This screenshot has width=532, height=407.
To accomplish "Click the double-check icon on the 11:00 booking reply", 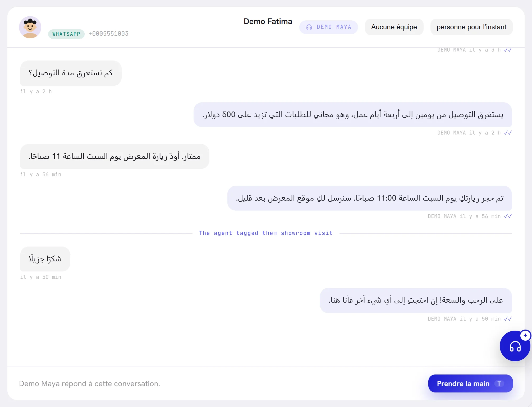I will [x=508, y=216].
